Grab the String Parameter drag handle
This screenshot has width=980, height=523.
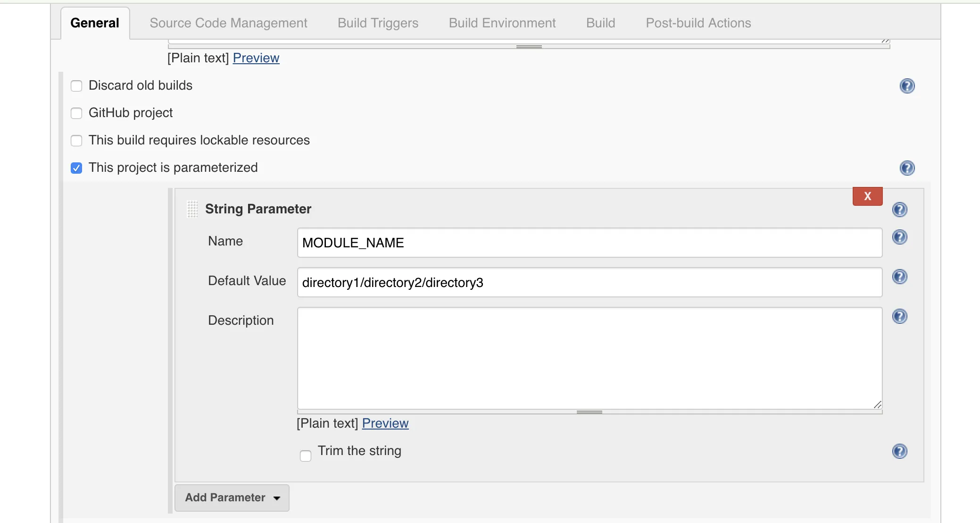click(192, 209)
